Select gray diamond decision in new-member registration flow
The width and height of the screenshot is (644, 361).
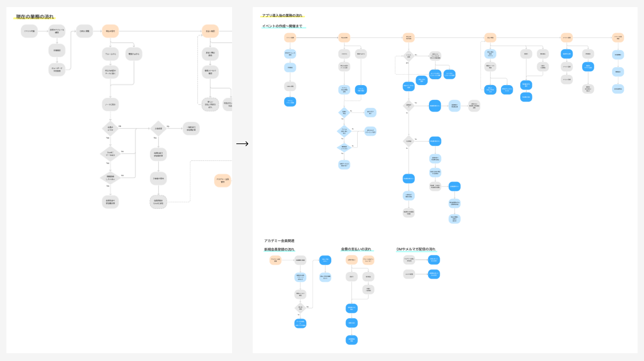(300, 308)
